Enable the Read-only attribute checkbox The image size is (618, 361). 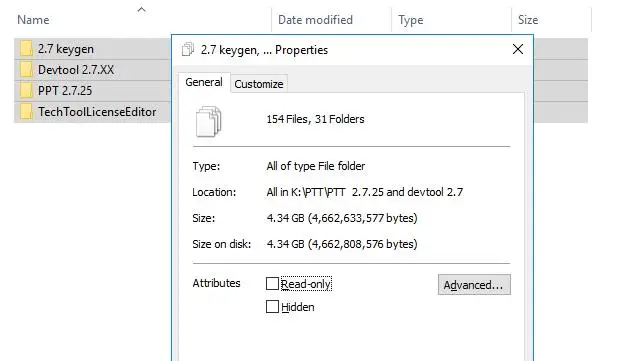272,283
